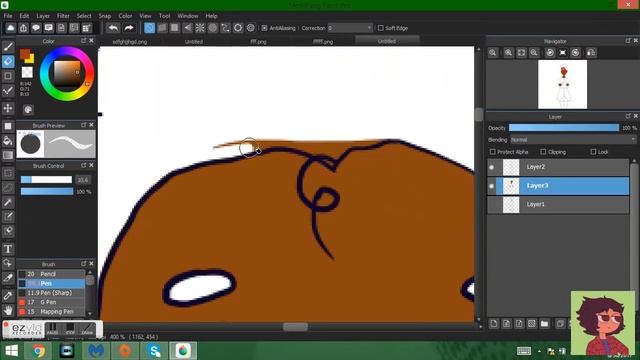Image resolution: width=640 pixels, height=360 pixels.
Task: Enable the layer Lock checkbox
Action: point(593,152)
